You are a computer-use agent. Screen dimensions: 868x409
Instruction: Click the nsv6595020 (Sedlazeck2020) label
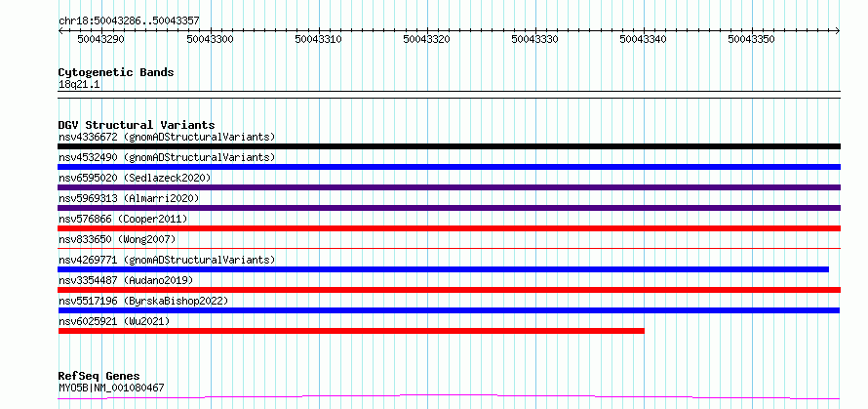coord(135,178)
